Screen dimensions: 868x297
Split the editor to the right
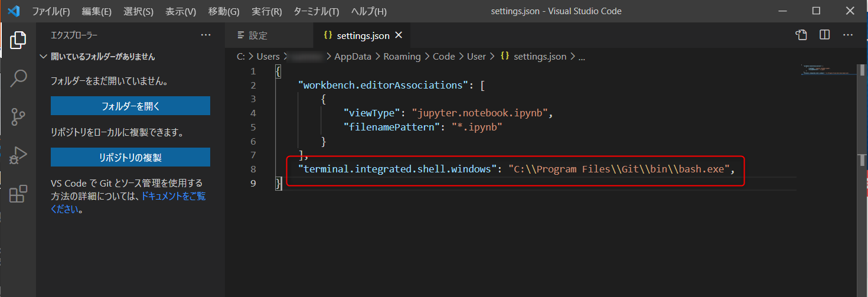point(824,35)
